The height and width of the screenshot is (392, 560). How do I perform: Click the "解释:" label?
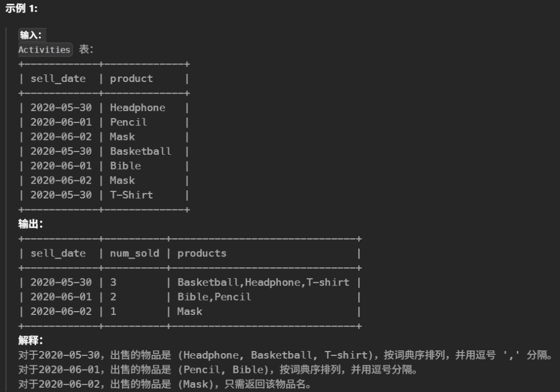pyautogui.click(x=31, y=341)
